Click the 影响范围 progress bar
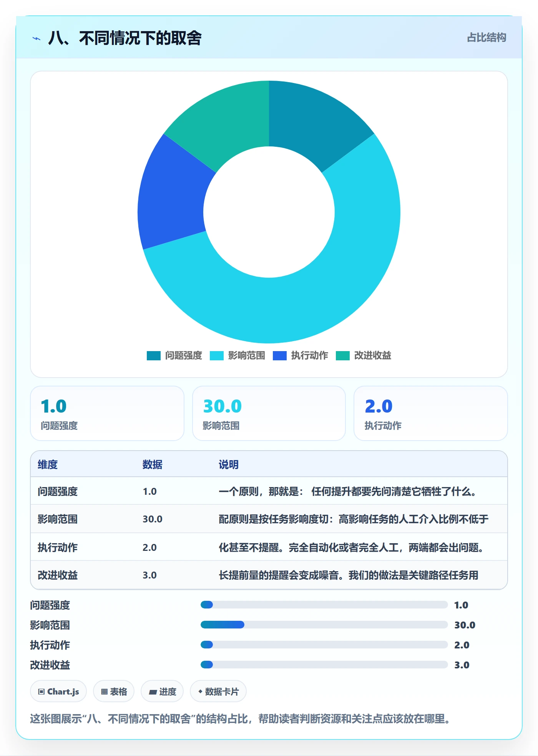The width and height of the screenshot is (538, 756). coord(324,625)
